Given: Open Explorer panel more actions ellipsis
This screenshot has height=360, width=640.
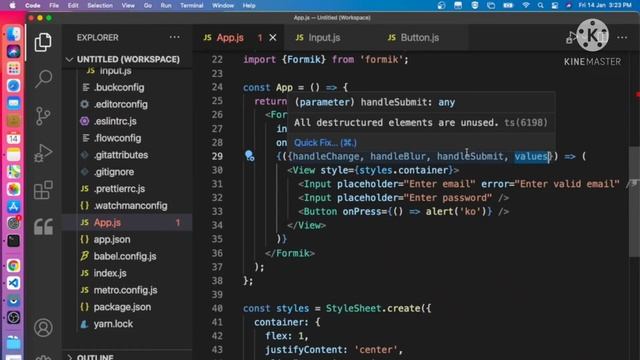Looking at the screenshot, I should click(x=175, y=37).
